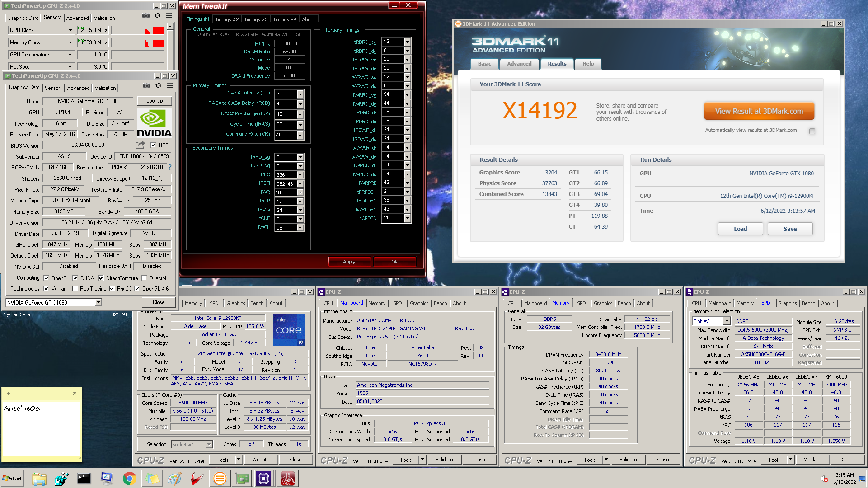Open the Command Rate (CR) dropdown
The image size is (868, 488).
tap(300, 135)
